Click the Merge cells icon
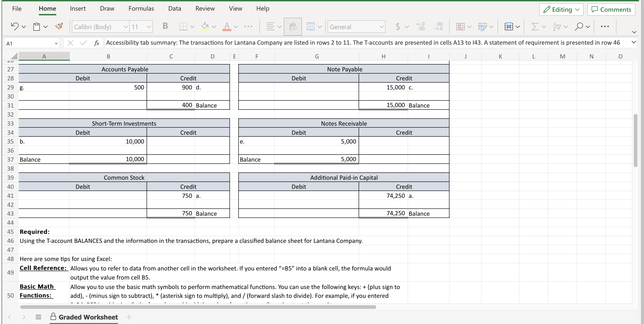Viewport: 644px width, 324px height. (x=310, y=26)
